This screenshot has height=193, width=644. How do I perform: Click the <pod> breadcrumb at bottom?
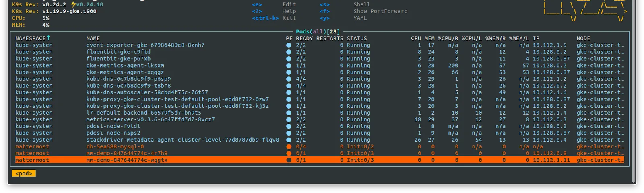24,174
